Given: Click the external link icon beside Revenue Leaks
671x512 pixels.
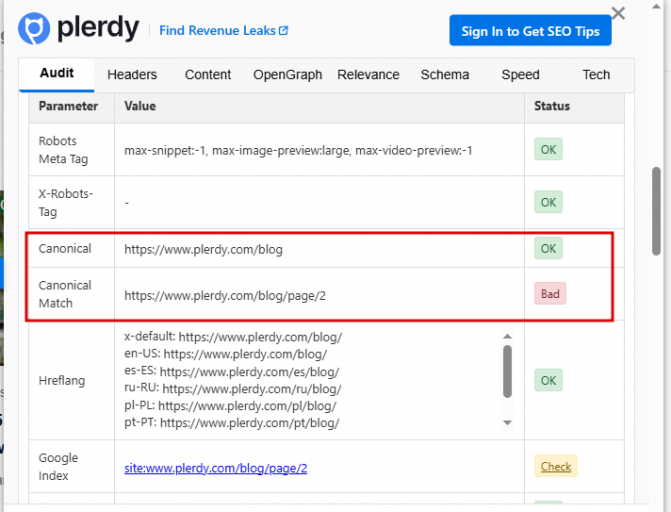Looking at the screenshot, I should point(283,31).
